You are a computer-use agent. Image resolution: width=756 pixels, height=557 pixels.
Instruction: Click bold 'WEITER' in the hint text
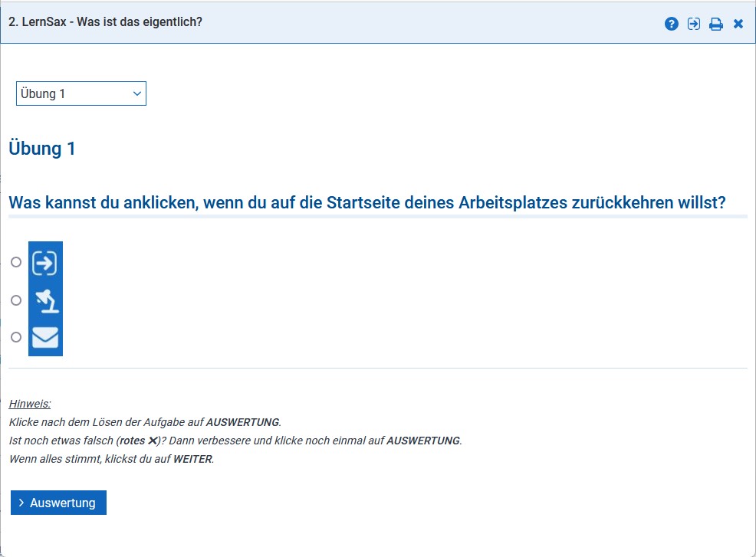tap(192, 459)
